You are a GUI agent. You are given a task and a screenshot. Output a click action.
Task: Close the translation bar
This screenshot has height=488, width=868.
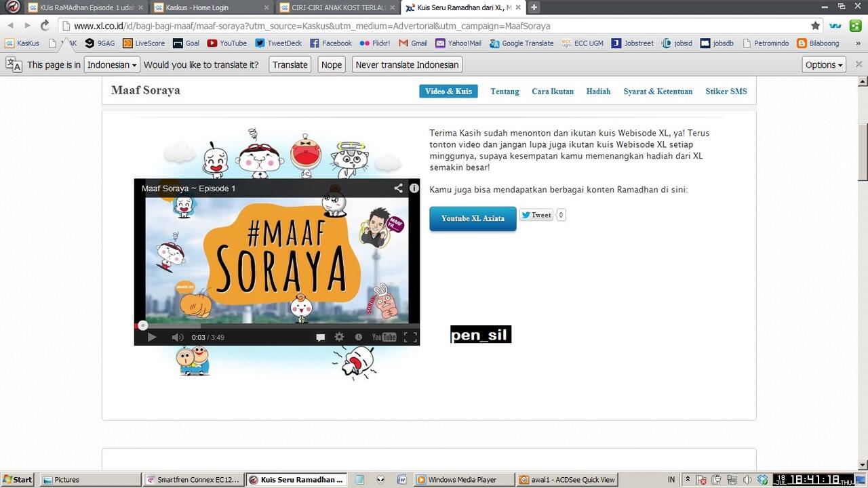pos(859,64)
